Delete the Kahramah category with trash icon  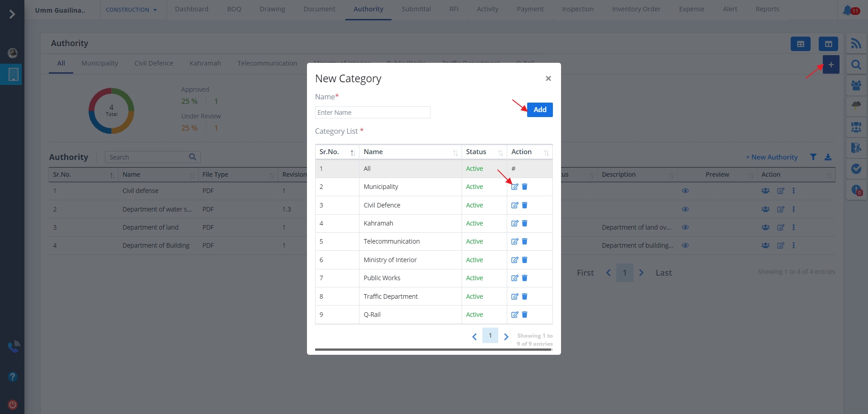(524, 223)
